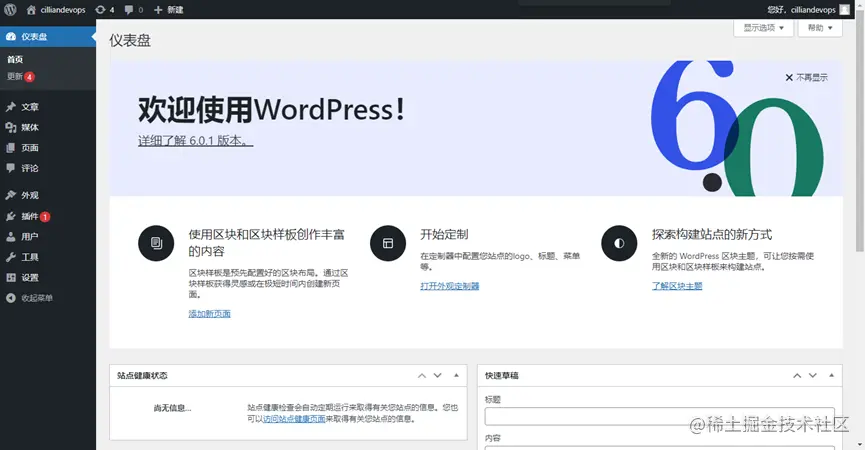Open the comments bubble icon showing 0
This screenshot has height=450, width=865.
coord(129,10)
